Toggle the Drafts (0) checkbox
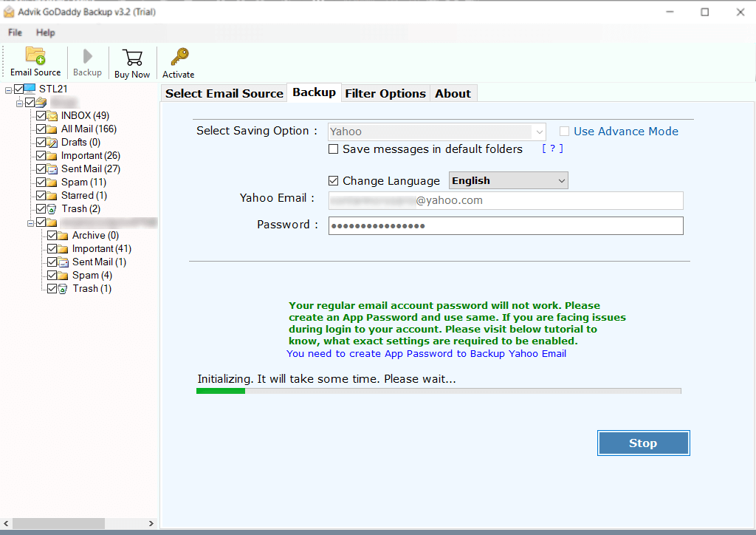Image resolution: width=756 pixels, height=535 pixels. (x=41, y=143)
